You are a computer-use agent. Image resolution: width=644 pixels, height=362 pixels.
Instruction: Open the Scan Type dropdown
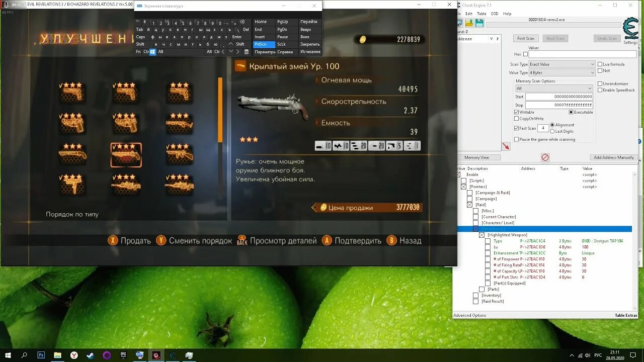(x=562, y=64)
